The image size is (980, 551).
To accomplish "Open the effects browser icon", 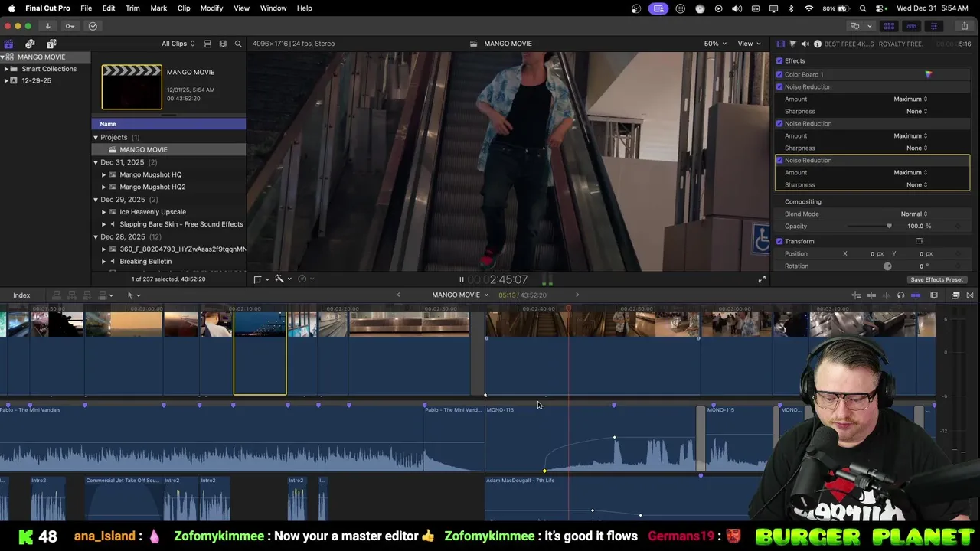I will point(955,295).
